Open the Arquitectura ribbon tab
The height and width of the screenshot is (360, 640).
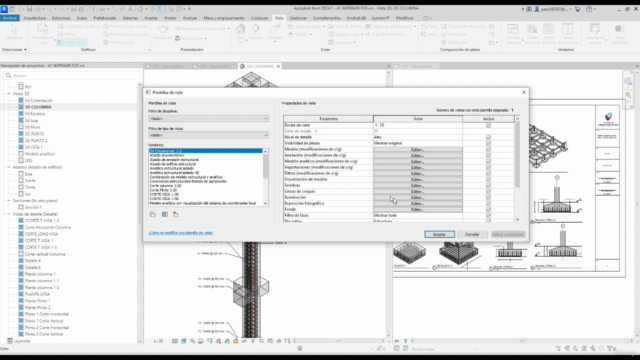[35, 18]
